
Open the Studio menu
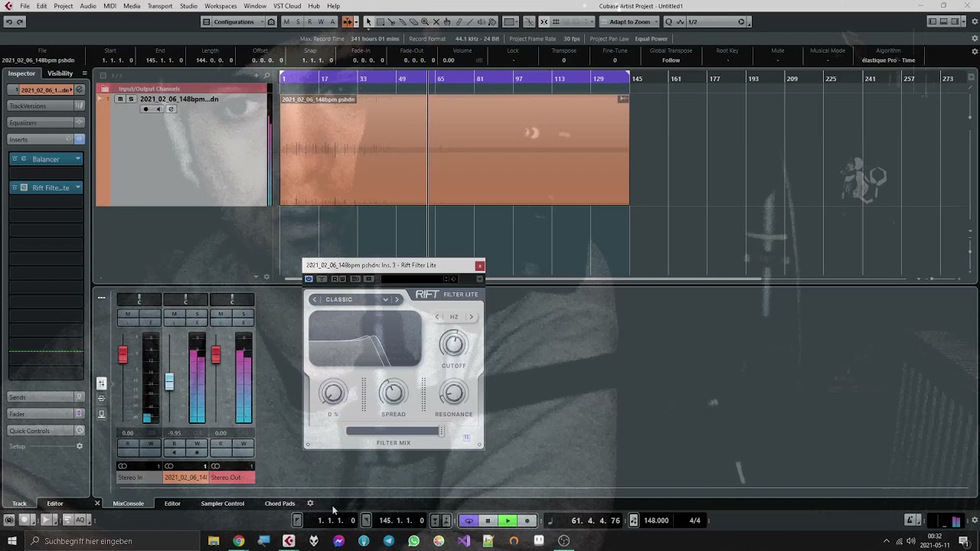click(x=188, y=6)
